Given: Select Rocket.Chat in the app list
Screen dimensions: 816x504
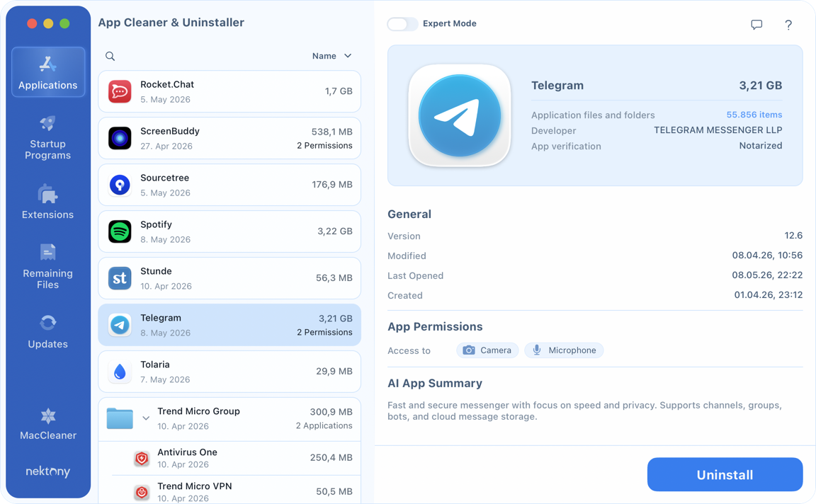Looking at the screenshot, I should pos(229,91).
